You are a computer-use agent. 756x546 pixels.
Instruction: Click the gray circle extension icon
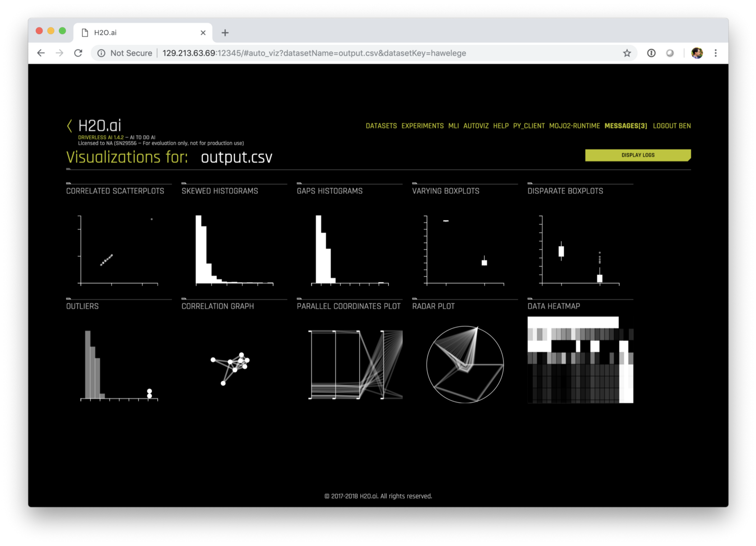(x=670, y=53)
